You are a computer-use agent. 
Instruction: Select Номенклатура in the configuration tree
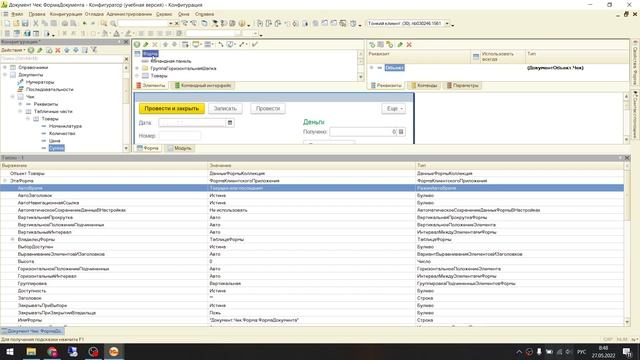pos(65,126)
